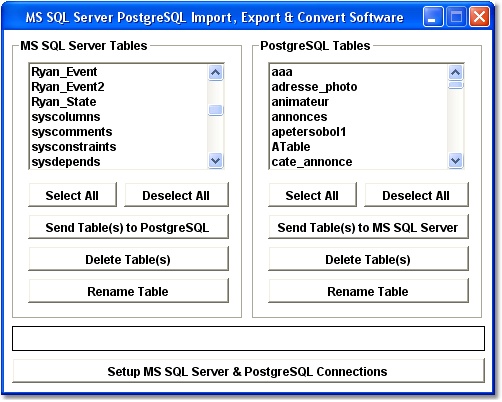
Task: Click down arrow of MS SQL tables scrollbar
Action: click(216, 161)
